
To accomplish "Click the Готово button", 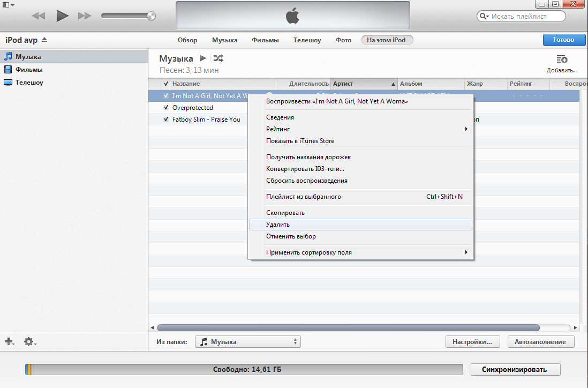I will (563, 40).
